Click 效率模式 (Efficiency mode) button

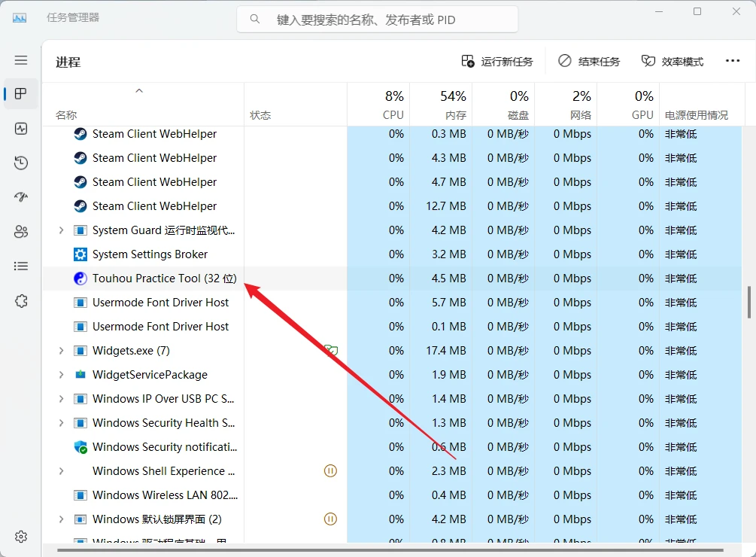[672, 61]
